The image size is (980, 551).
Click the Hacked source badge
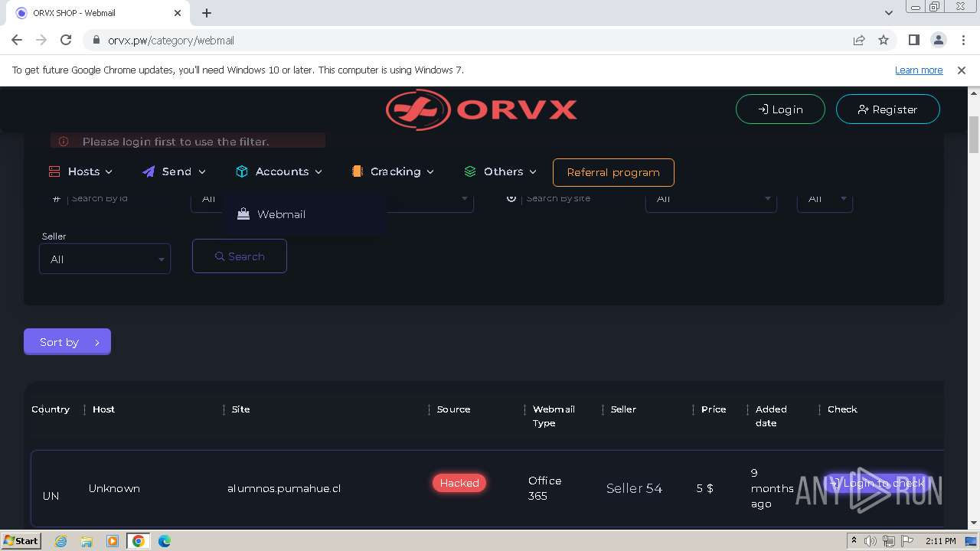pos(459,483)
